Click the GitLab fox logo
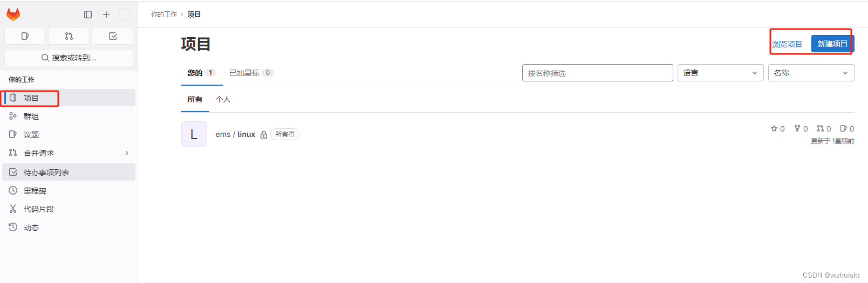 [13, 15]
